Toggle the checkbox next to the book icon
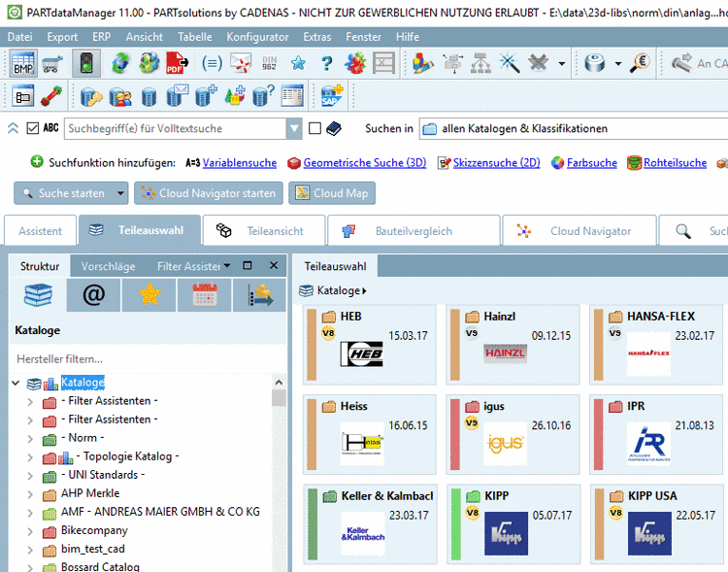The width and height of the screenshot is (728, 572). pyautogui.click(x=314, y=128)
